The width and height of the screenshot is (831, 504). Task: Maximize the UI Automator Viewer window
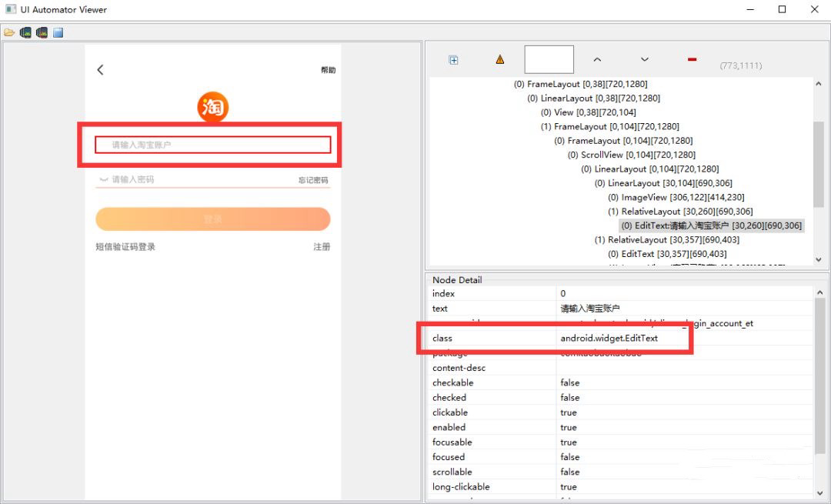[782, 9]
